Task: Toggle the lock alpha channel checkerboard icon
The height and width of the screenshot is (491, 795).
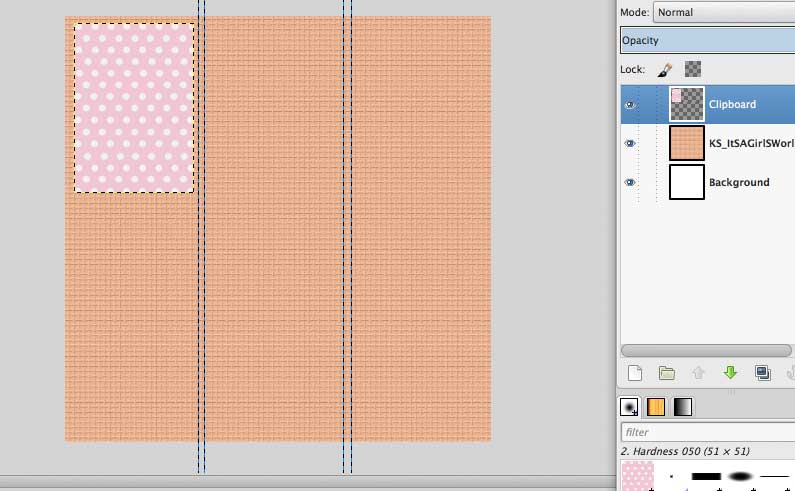Action: 693,69
